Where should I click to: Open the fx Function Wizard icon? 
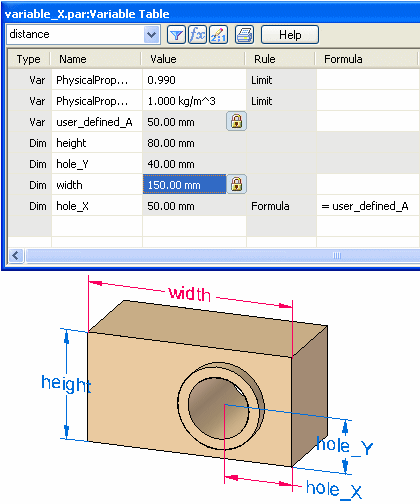pyautogui.click(x=197, y=34)
